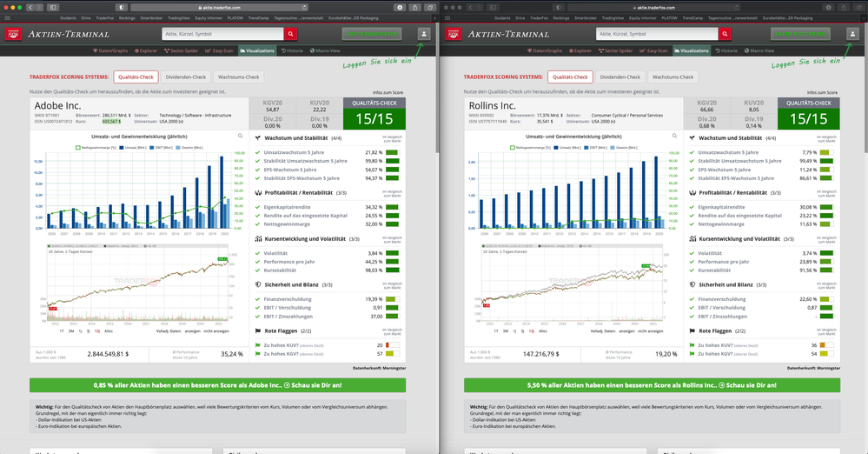Go back in left Safari window
Screen dimensions: 868x454
pos(30,7)
